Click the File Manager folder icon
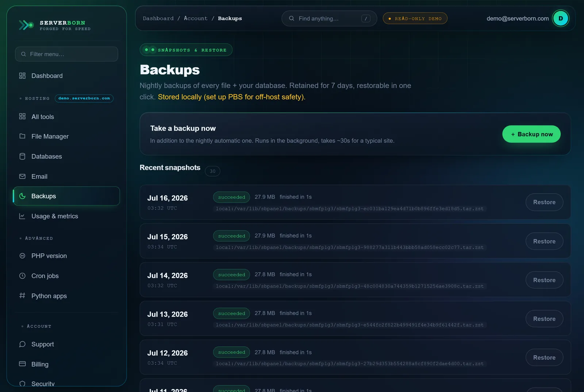This screenshot has height=392, width=584. click(x=22, y=136)
